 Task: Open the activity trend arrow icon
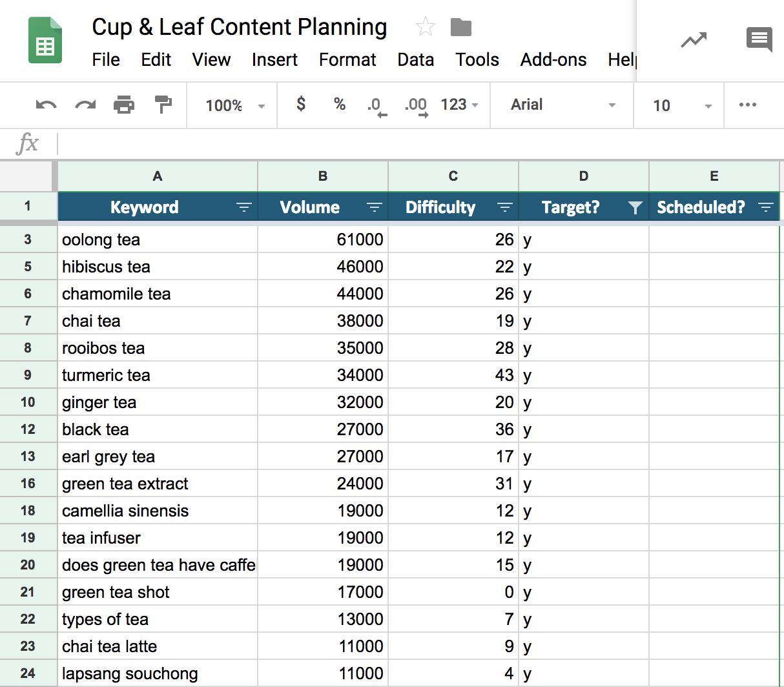coord(694,41)
